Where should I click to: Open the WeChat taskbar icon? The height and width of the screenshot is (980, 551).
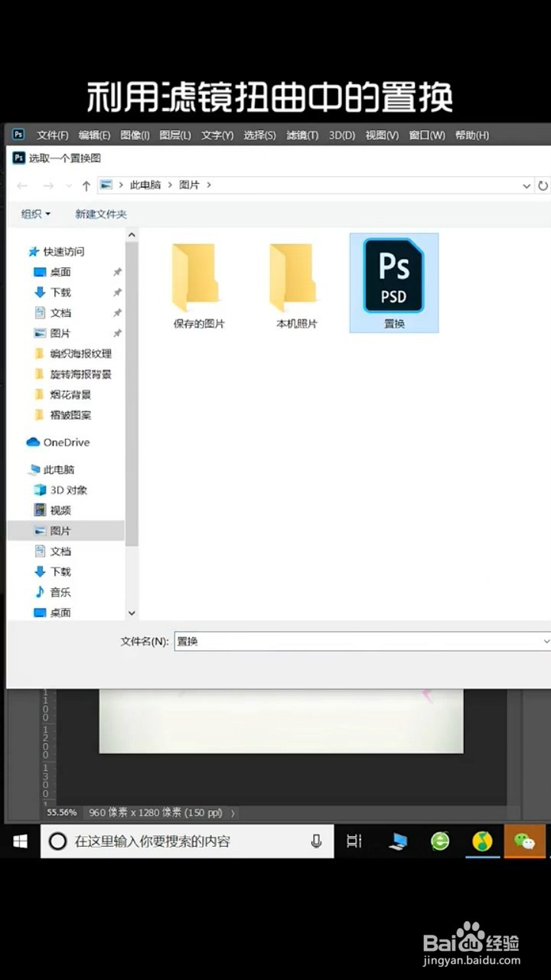524,841
